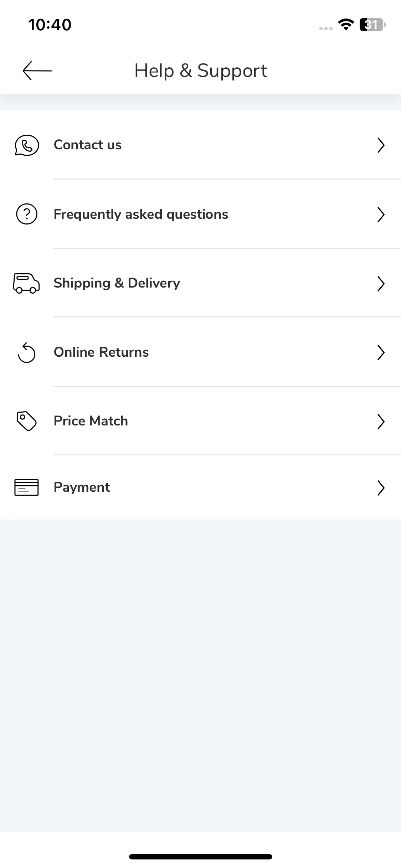Open the Payment row chevron
Screen dimensions: 401x868
click(x=381, y=488)
